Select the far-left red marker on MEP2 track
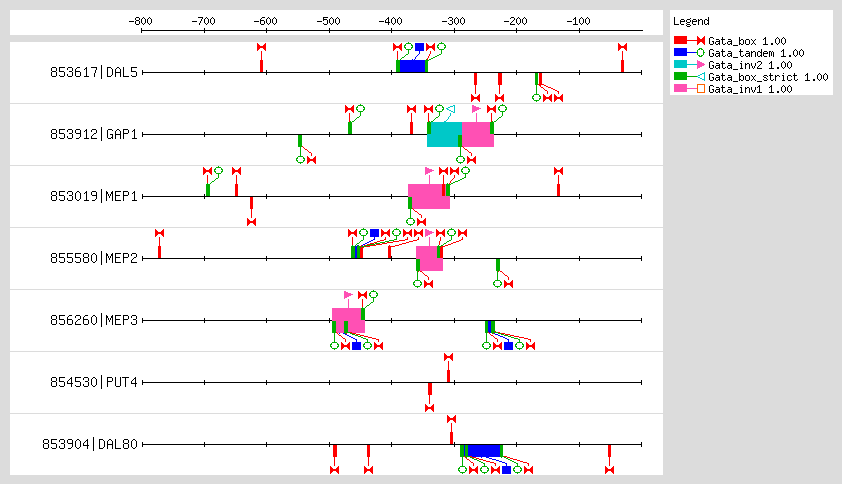Viewport: 842px width, 484px height. [159, 245]
